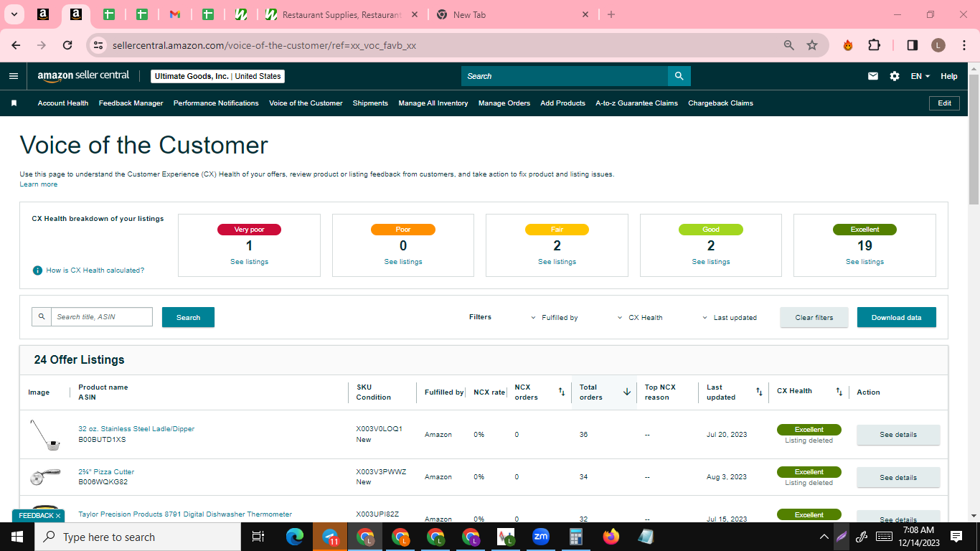Open the Chargeback Claims page
This screenshot has height=551, width=980.
[x=721, y=103]
